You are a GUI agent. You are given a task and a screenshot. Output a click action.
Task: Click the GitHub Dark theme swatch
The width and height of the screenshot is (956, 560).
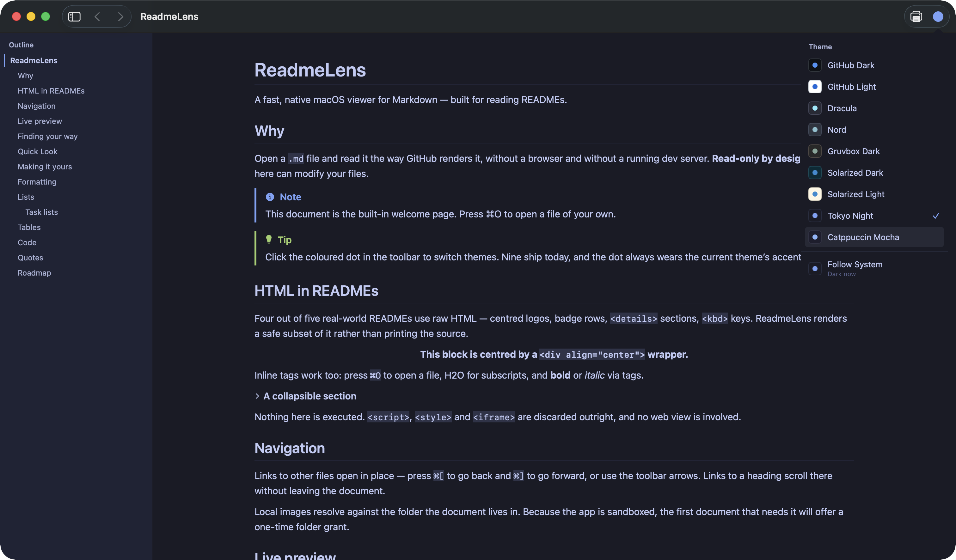pos(815,65)
